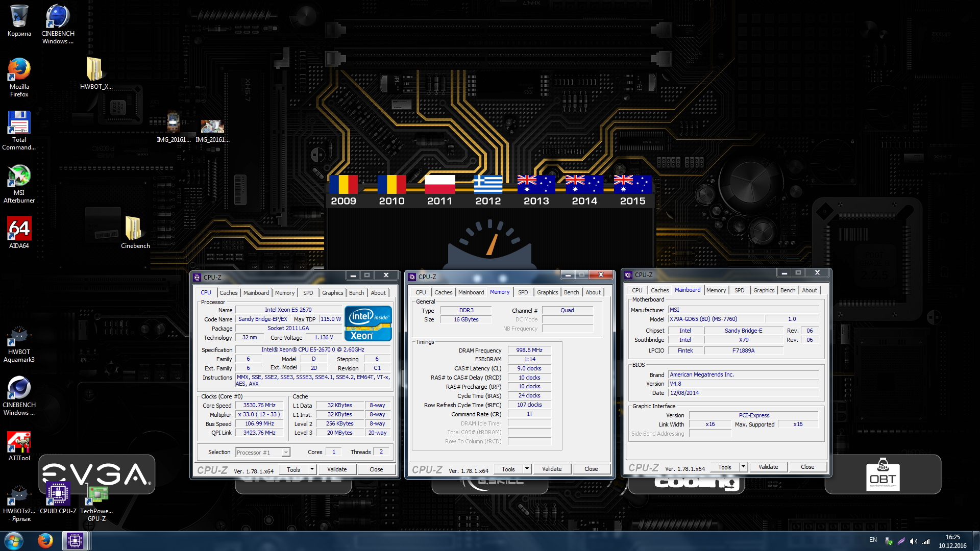The height and width of the screenshot is (551, 980).
Task: Open TechPowerUp GPU-Z desktop shortcut
Action: (96, 503)
